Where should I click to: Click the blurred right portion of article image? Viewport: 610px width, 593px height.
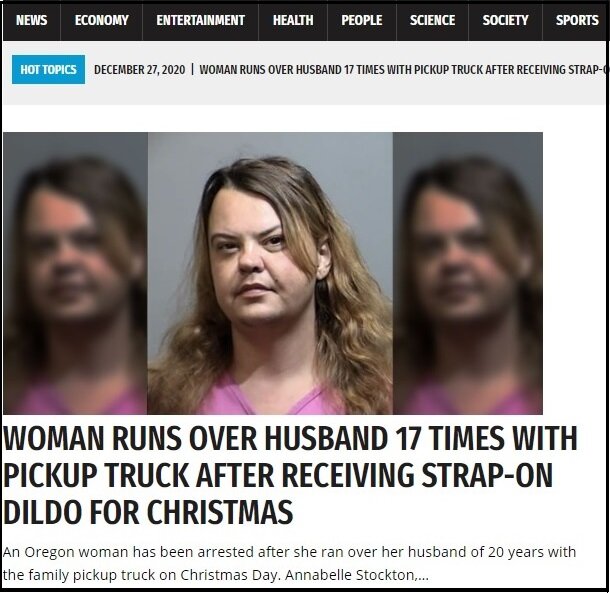point(468,273)
